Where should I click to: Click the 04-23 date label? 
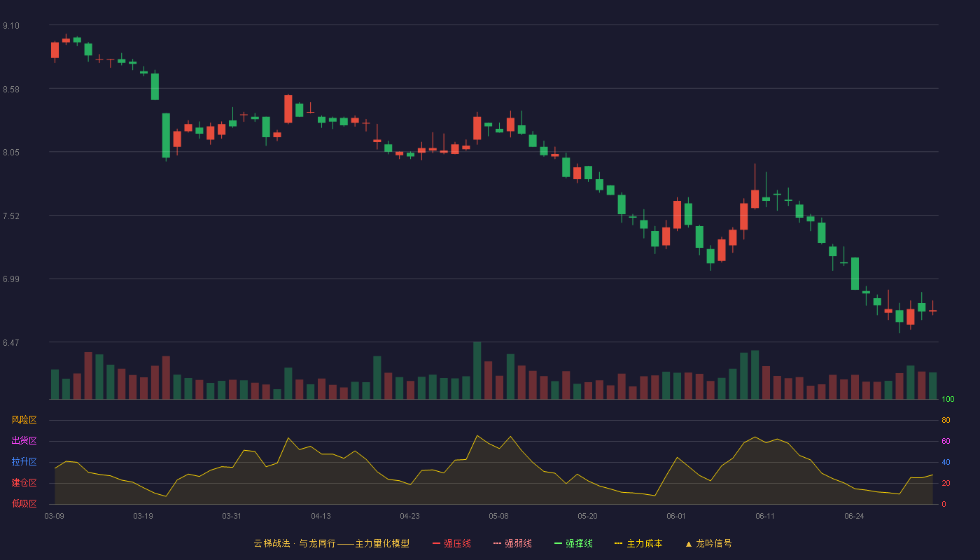[x=409, y=516]
